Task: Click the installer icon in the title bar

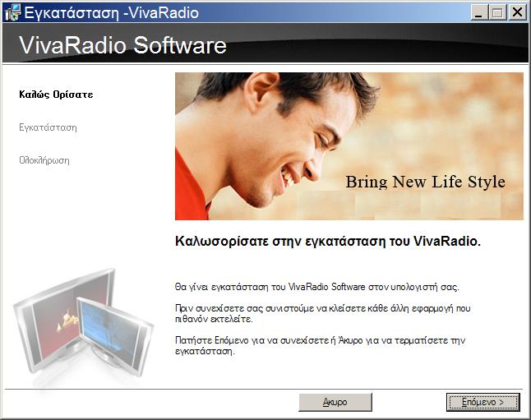Action: tap(13, 12)
